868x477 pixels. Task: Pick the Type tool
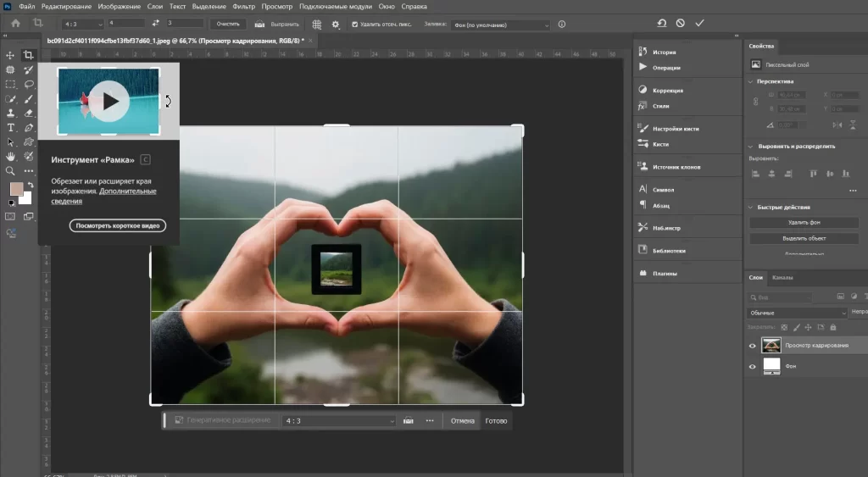[x=11, y=127]
